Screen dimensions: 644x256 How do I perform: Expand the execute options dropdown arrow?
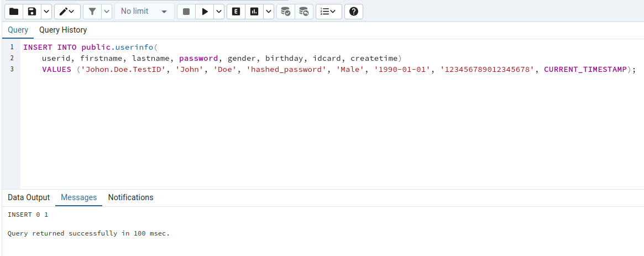(x=219, y=12)
